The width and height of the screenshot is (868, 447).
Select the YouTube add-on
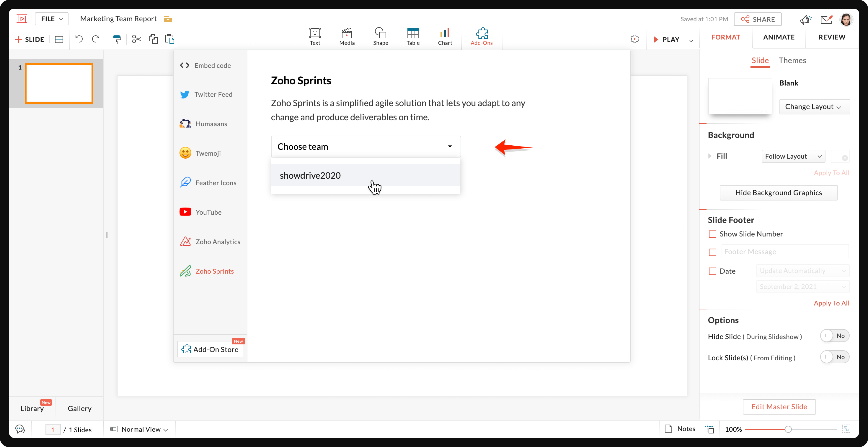[x=208, y=212]
